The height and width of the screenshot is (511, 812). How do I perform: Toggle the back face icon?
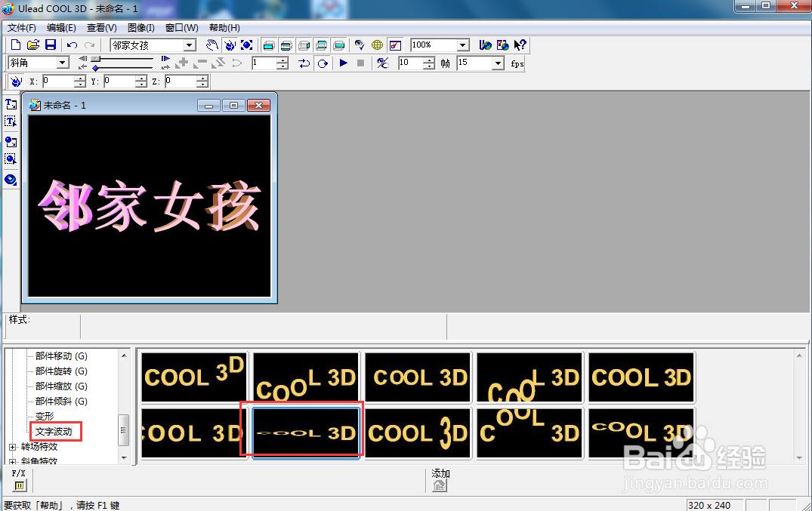click(339, 45)
